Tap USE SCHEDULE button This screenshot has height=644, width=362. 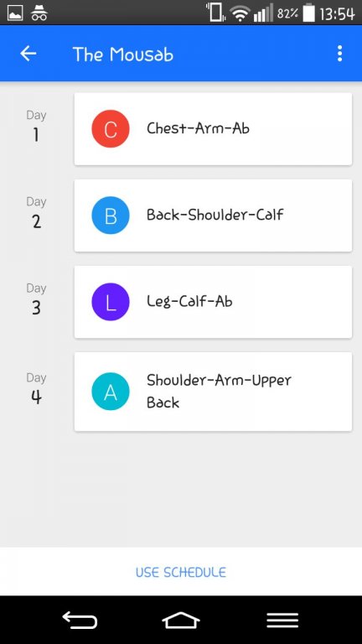click(181, 572)
